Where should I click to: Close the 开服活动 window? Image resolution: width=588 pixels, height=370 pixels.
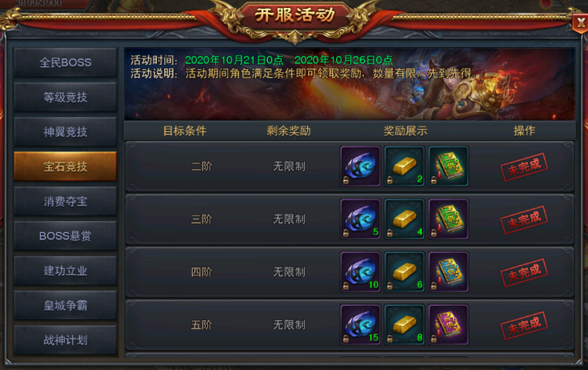581,23
